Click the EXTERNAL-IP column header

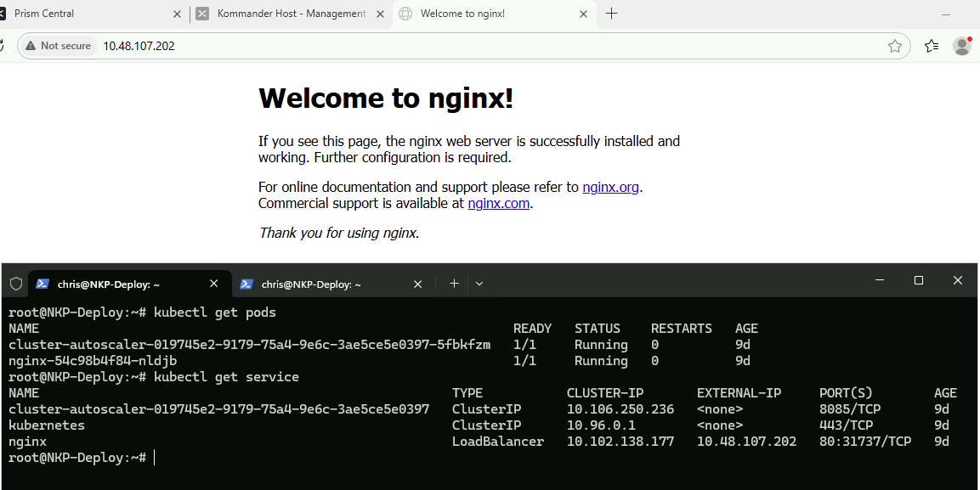[739, 393]
